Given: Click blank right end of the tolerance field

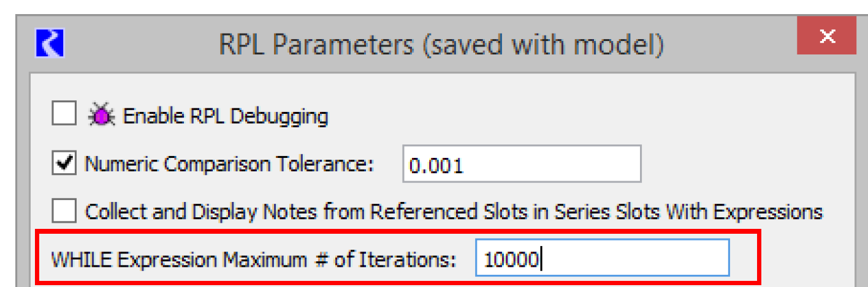Looking at the screenshot, I should tap(601, 164).
